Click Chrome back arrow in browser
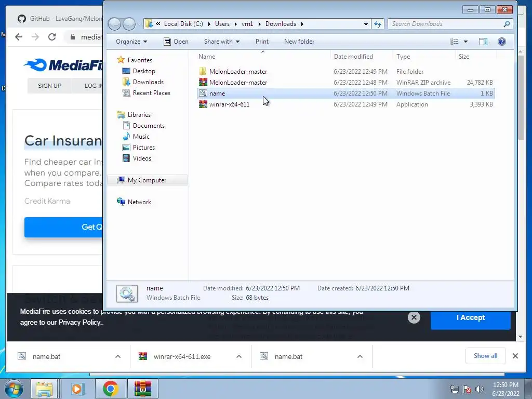 (x=19, y=37)
